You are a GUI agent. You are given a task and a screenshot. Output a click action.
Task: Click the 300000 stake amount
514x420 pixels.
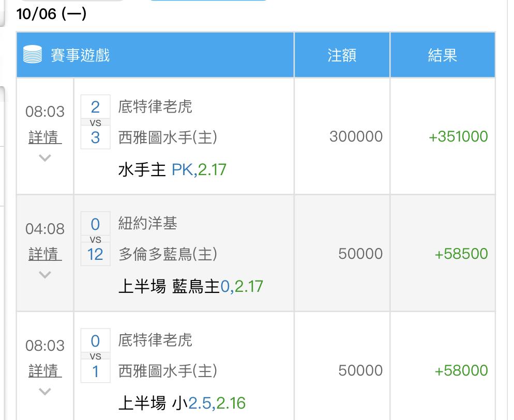click(x=356, y=136)
